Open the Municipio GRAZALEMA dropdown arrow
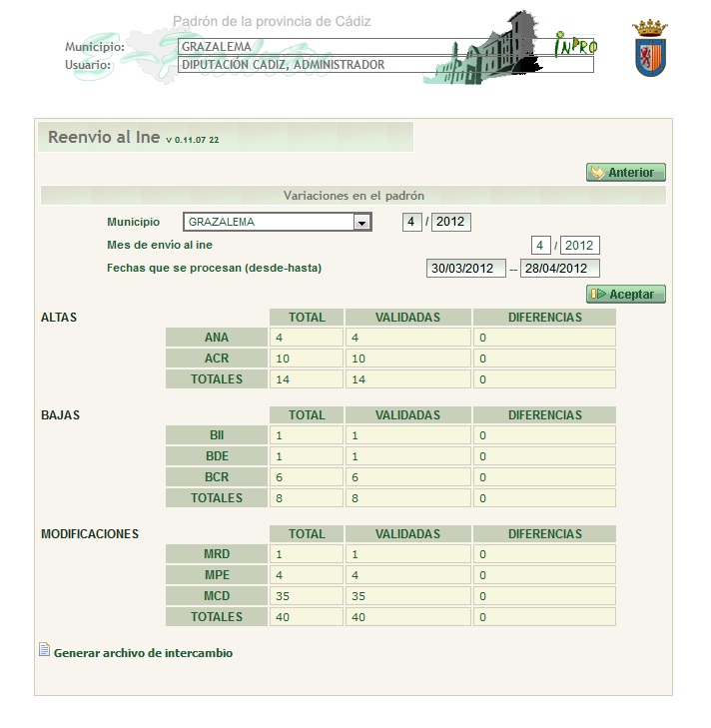The height and width of the screenshot is (728, 711). pos(361,223)
